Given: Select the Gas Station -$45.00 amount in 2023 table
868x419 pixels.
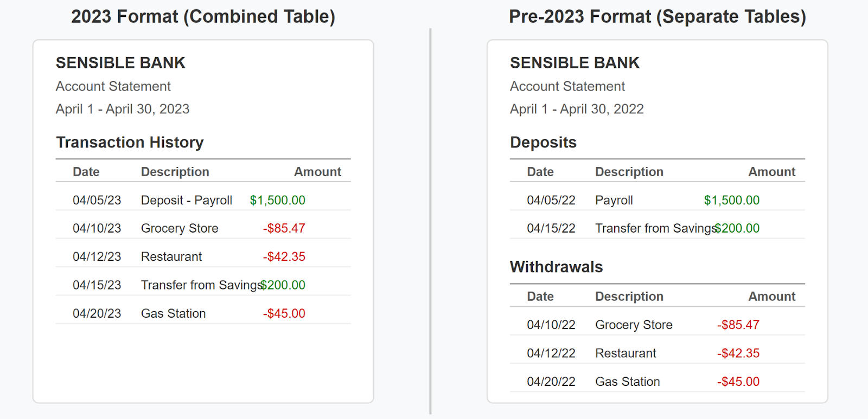Looking at the screenshot, I should (284, 313).
